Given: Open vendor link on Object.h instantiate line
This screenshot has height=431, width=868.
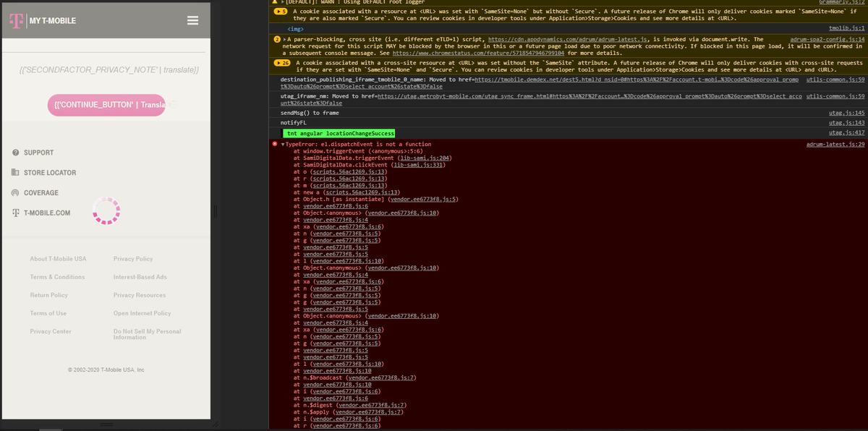Looking at the screenshot, I should click(423, 199).
